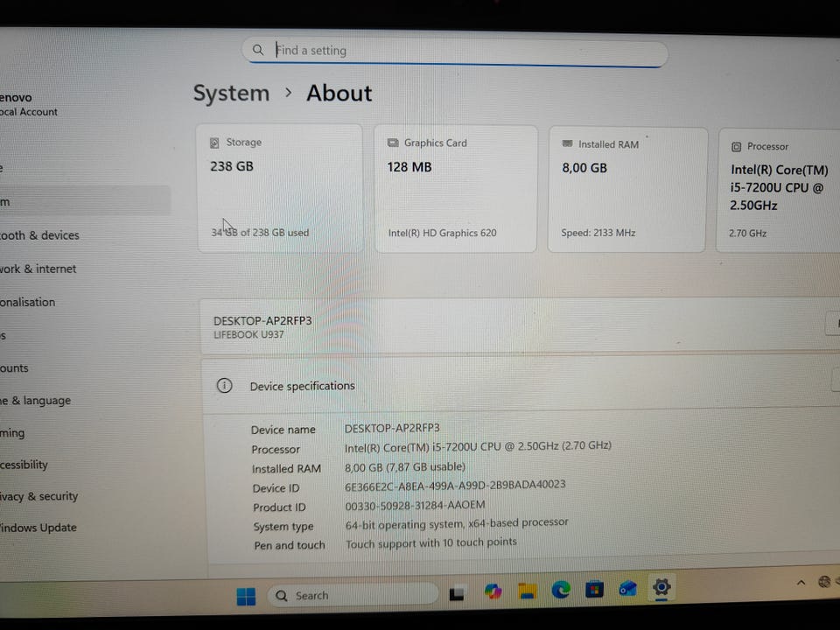This screenshot has width=840, height=630.
Task: Click the Storage disk icon
Action: coord(214,143)
